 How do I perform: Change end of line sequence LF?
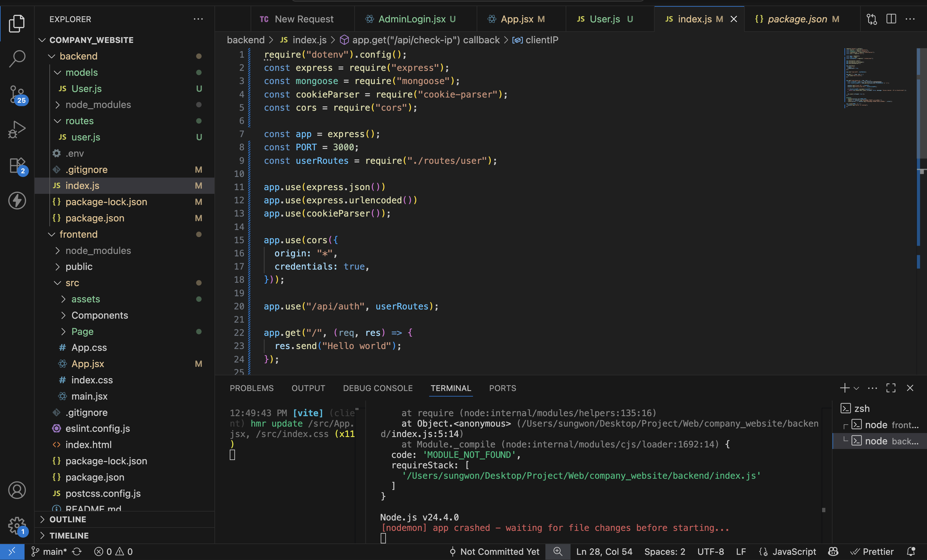741,551
